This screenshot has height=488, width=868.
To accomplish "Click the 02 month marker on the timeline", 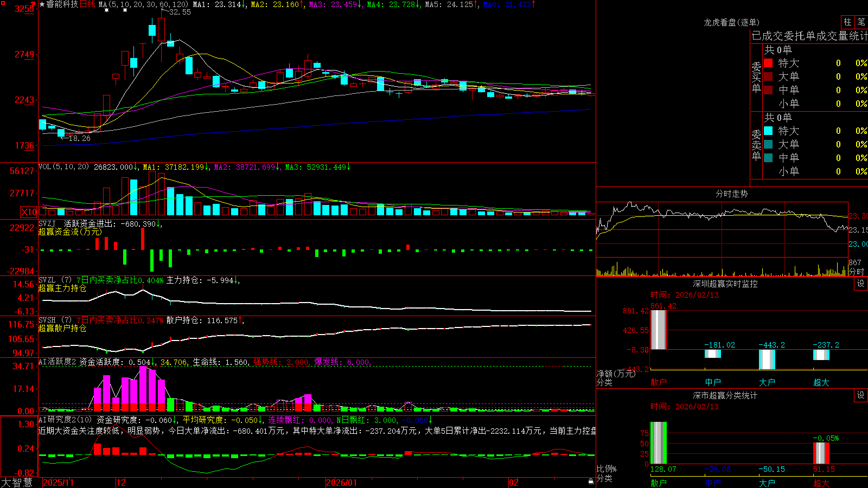I will pos(514,483).
